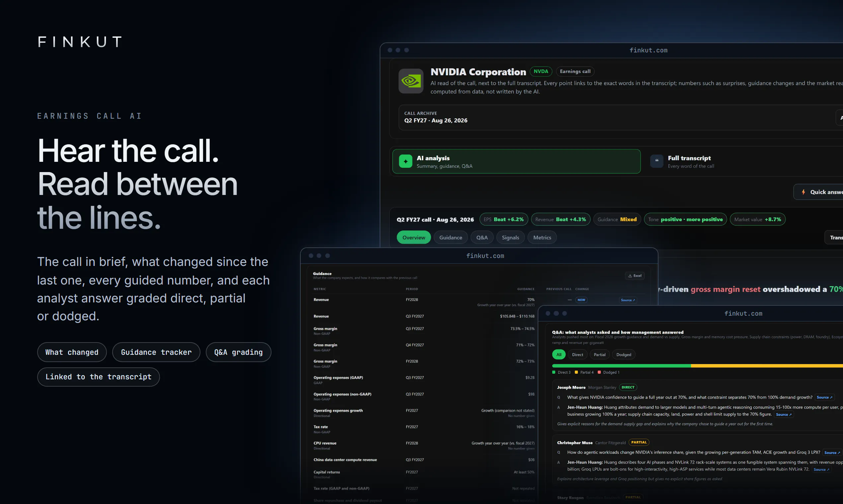Switch to the Q&A tab

click(x=482, y=237)
